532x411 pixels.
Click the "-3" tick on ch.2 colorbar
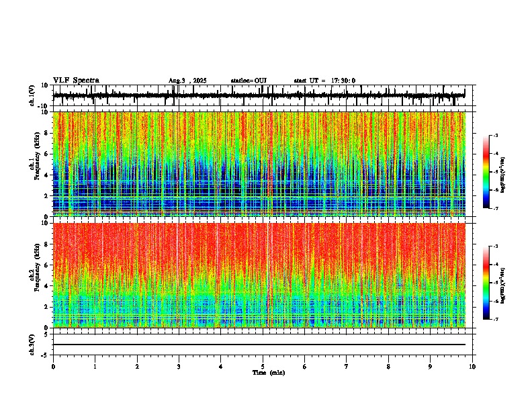pos(496,246)
